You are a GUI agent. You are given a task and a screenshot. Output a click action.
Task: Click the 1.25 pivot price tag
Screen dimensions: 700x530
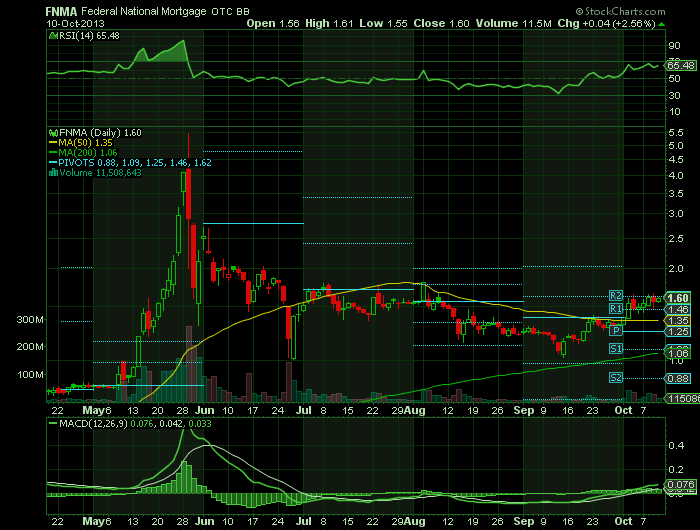click(x=678, y=332)
